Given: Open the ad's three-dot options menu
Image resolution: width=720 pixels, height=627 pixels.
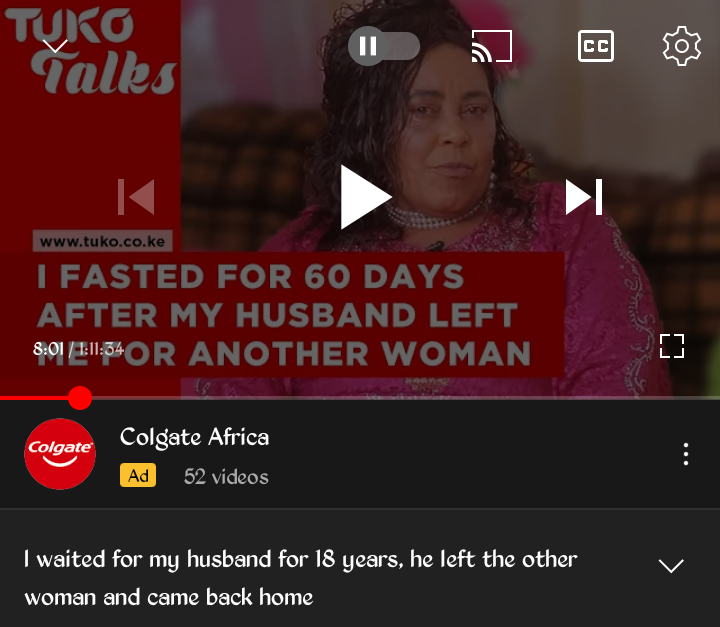Looking at the screenshot, I should click(686, 454).
